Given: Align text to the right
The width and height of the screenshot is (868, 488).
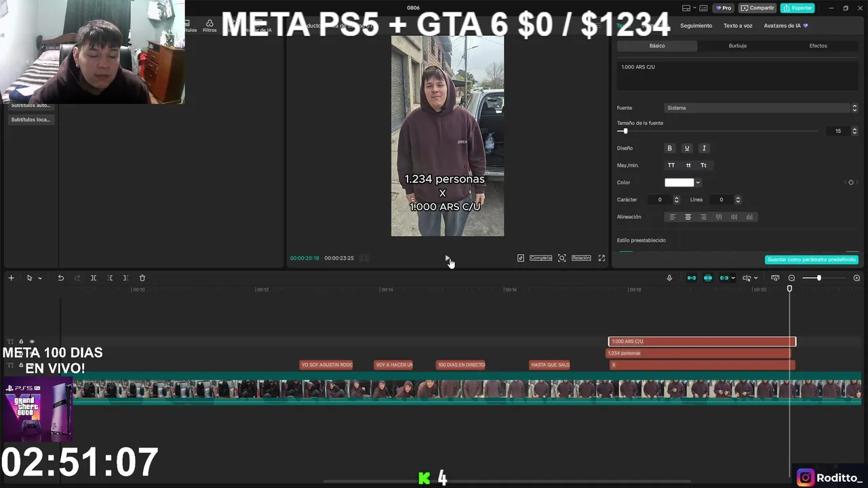Looking at the screenshot, I should pos(703,217).
